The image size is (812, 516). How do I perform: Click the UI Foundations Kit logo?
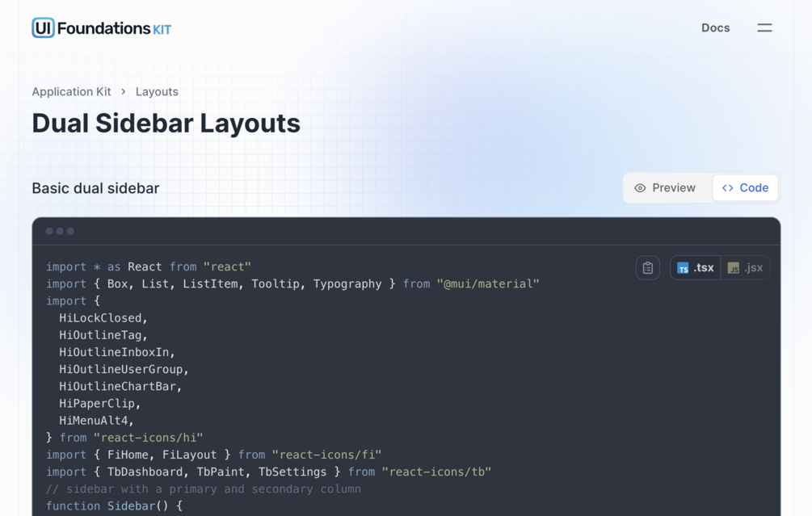[x=102, y=28]
